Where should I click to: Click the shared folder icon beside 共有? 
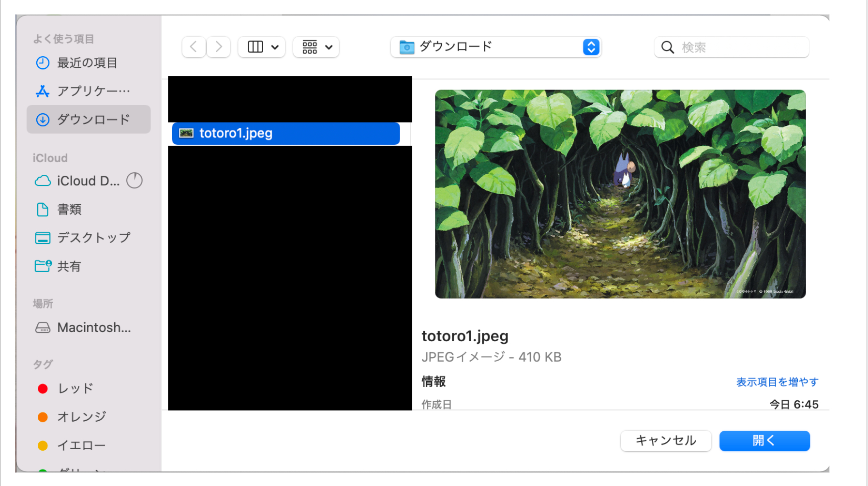point(43,266)
